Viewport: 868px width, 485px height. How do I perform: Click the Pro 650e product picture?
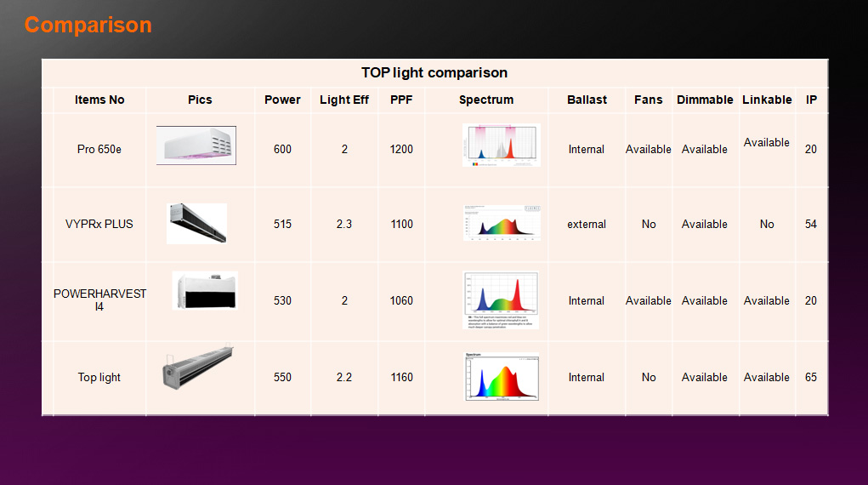point(196,145)
